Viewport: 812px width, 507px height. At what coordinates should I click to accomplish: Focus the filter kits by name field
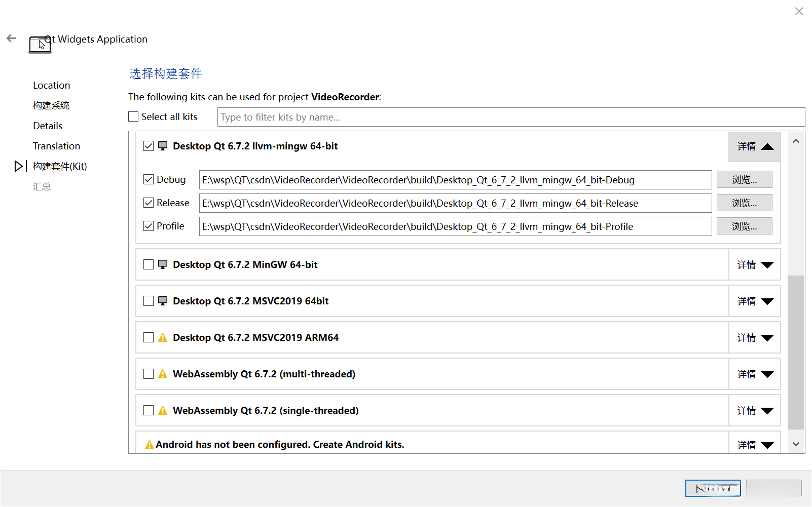(x=511, y=117)
